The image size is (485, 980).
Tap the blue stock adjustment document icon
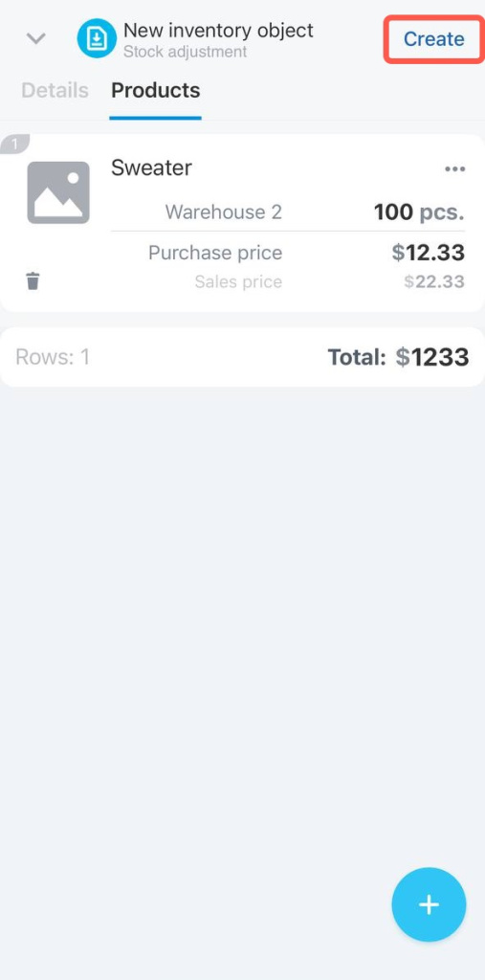coord(97,38)
